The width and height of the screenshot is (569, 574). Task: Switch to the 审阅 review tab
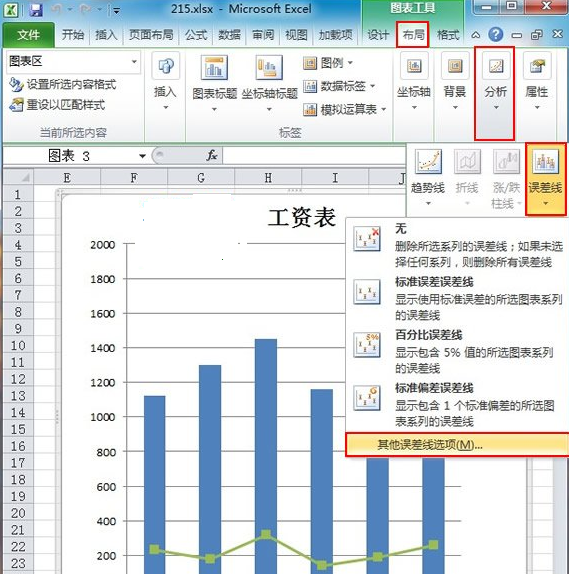263,35
